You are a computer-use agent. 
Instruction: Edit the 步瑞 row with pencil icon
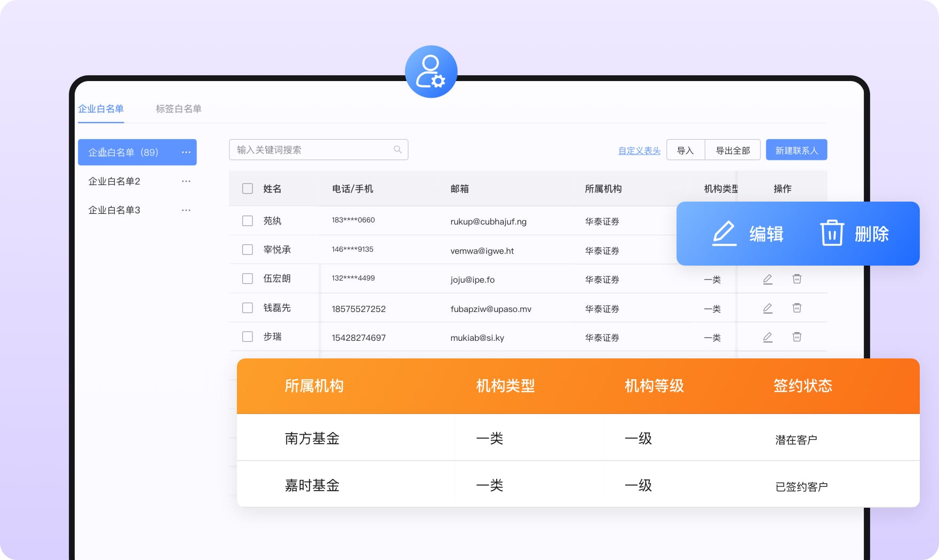click(x=768, y=337)
